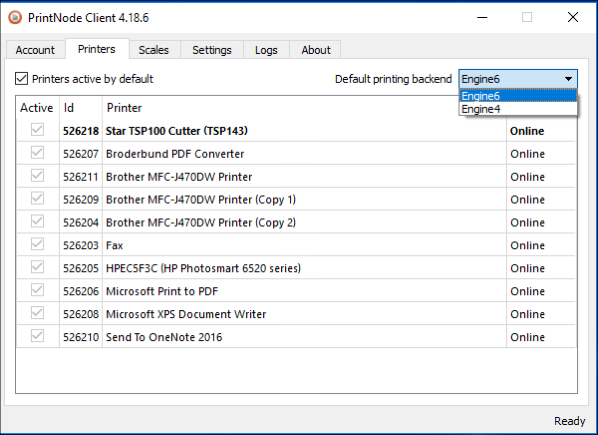Click the Ready status bar text
598x435 pixels.
click(569, 421)
